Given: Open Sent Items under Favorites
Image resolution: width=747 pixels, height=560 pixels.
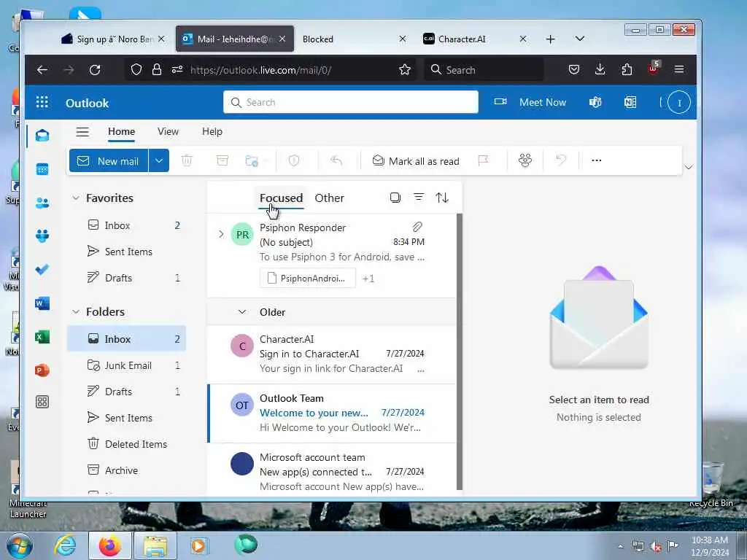Looking at the screenshot, I should 126,252.
